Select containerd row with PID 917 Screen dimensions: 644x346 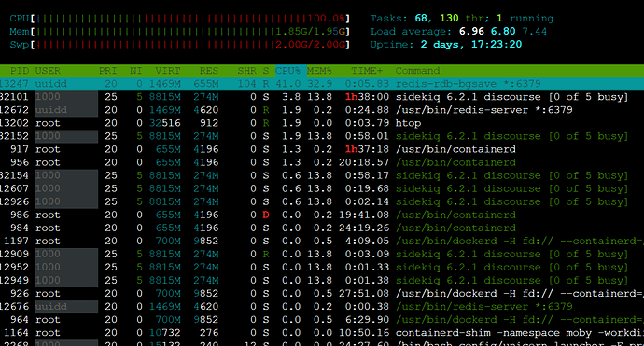tap(322, 149)
